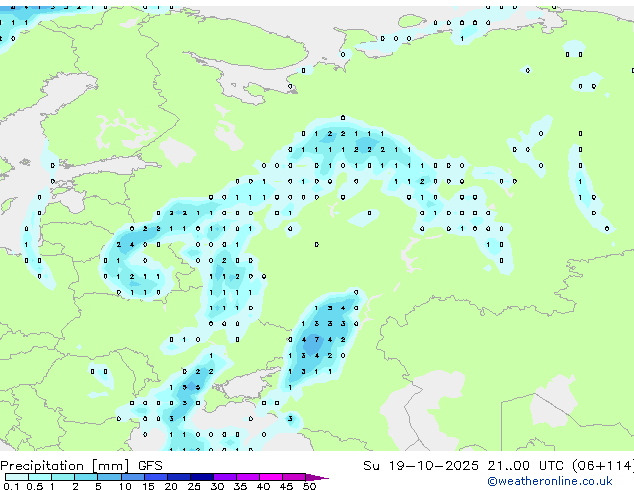This screenshot has height=490, width=634.
Task: Select the 25–30 mm dark blue swatch
Action: pyautogui.click(x=202, y=477)
